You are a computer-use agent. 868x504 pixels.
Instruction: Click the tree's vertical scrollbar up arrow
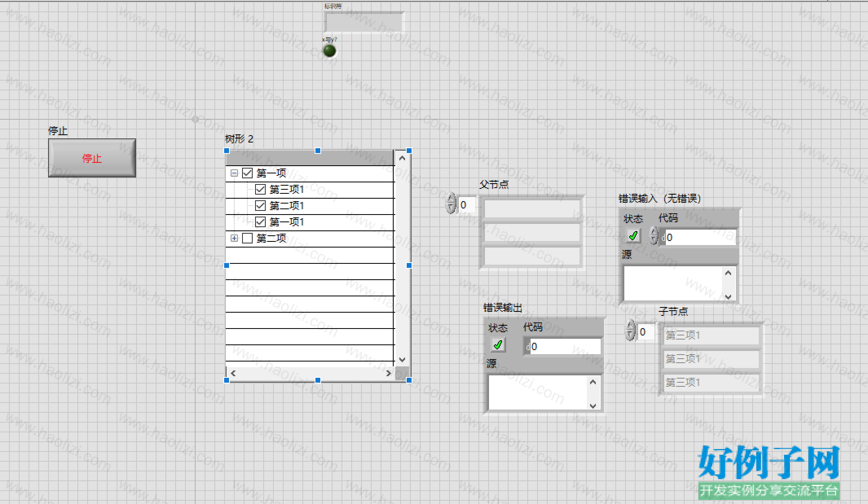(x=402, y=158)
